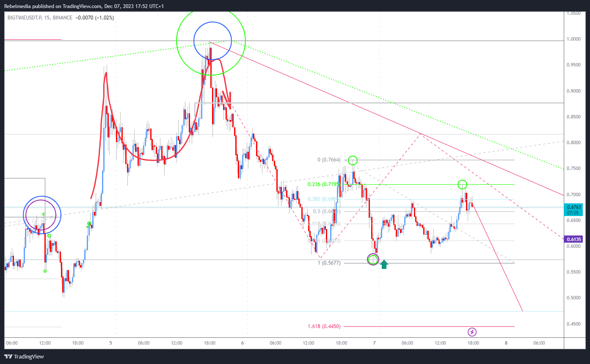Select the purple-ringed green circle at 0.5677 low

coord(373,260)
